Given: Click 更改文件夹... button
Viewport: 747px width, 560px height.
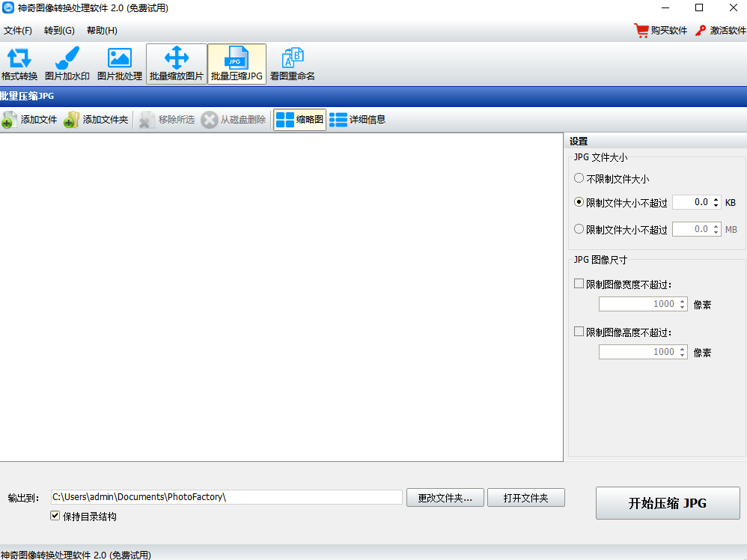Looking at the screenshot, I should click(445, 498).
